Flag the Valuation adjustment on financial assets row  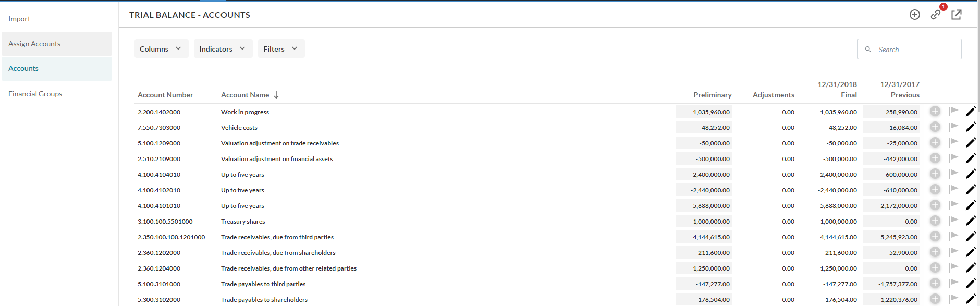tap(953, 158)
